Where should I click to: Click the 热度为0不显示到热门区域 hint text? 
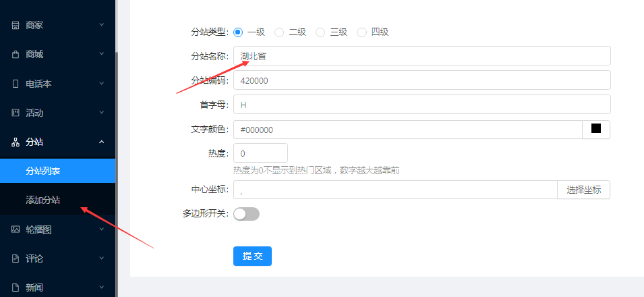316,170
